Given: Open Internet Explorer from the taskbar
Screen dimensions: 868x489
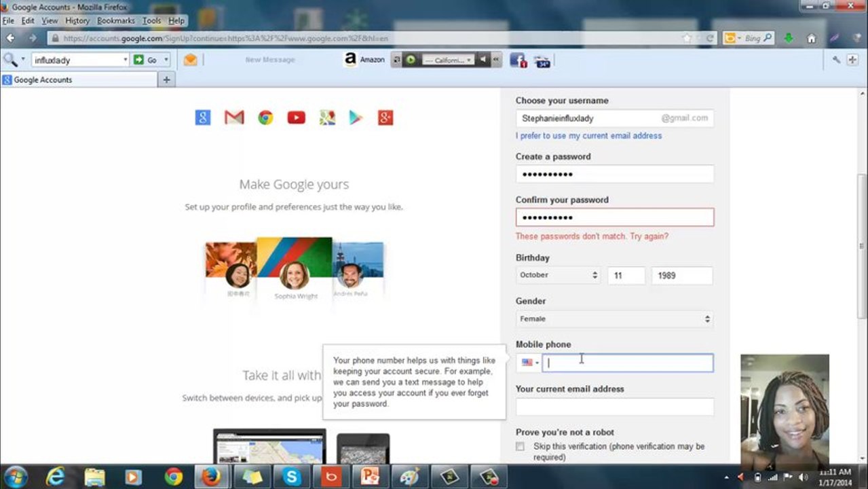Looking at the screenshot, I should coord(55,477).
